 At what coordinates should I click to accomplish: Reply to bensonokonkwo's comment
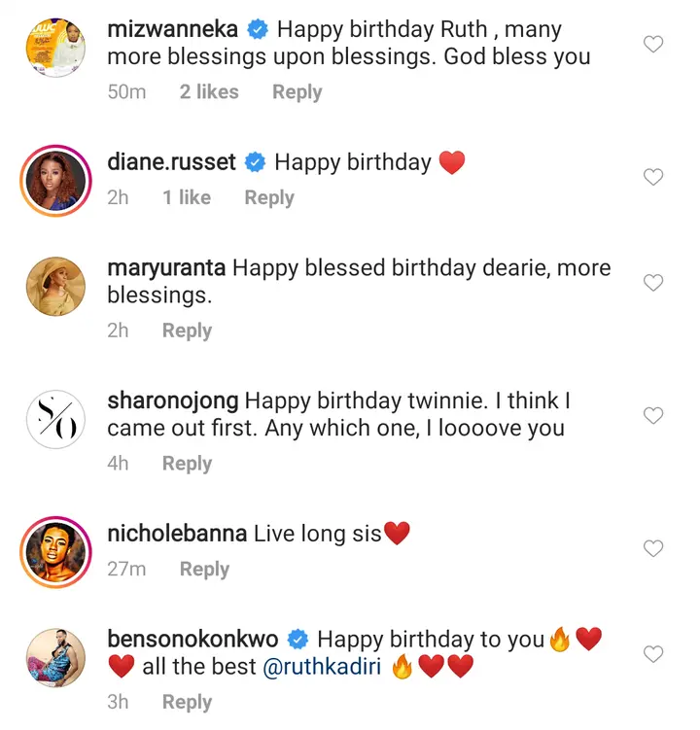[187, 702]
